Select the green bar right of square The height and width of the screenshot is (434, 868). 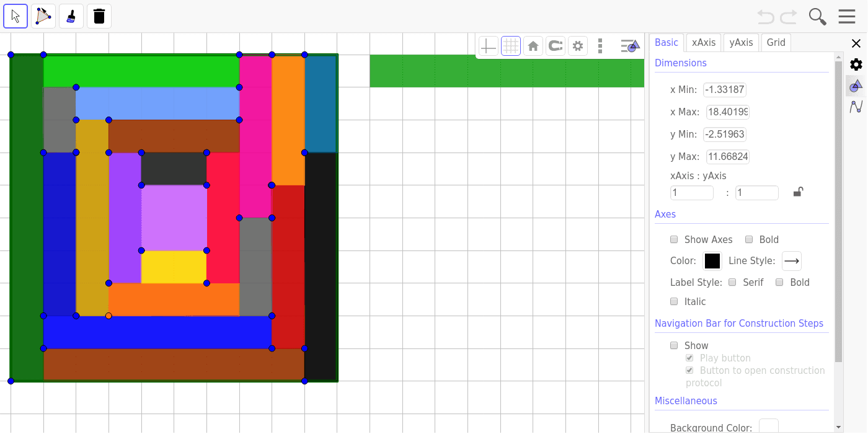pos(507,71)
